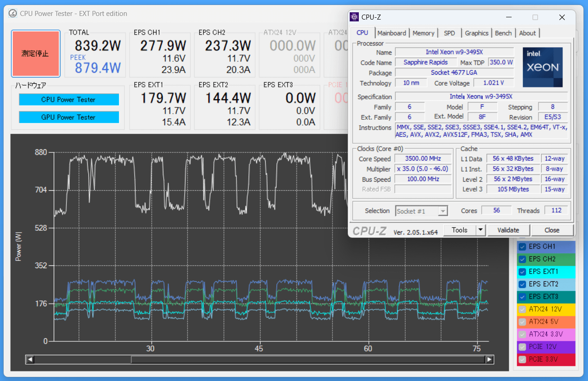Select the GPU Power Tester hardware button
The image size is (588, 381).
click(69, 117)
